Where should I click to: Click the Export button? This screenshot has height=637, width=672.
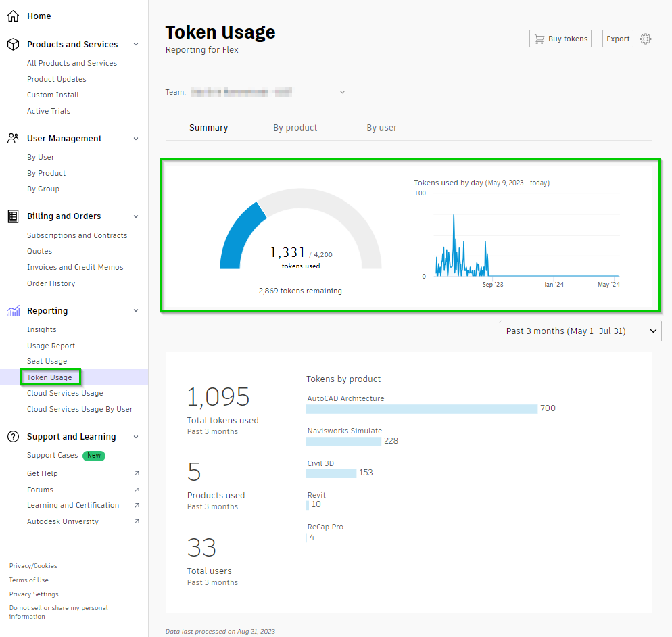click(x=617, y=39)
